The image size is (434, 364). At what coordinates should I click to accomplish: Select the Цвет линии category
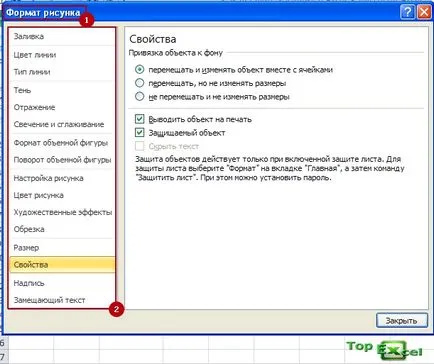point(62,55)
